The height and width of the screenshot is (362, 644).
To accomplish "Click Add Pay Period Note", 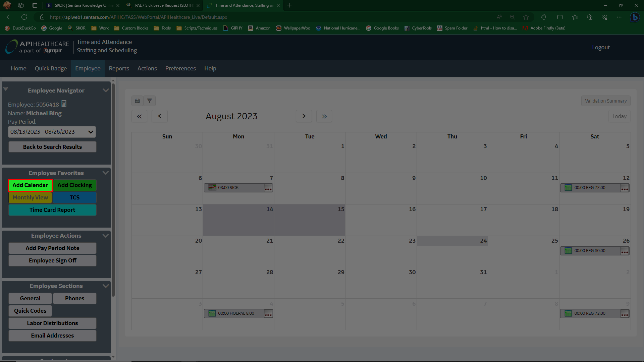I will (x=52, y=248).
